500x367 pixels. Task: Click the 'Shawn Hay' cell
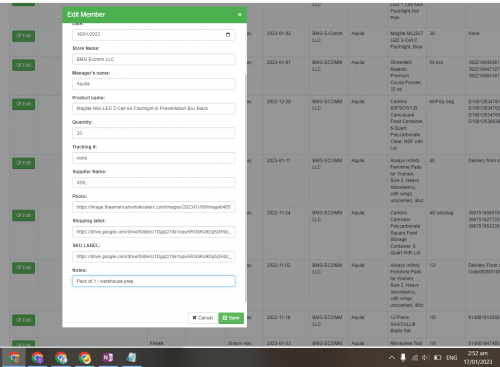(x=240, y=343)
